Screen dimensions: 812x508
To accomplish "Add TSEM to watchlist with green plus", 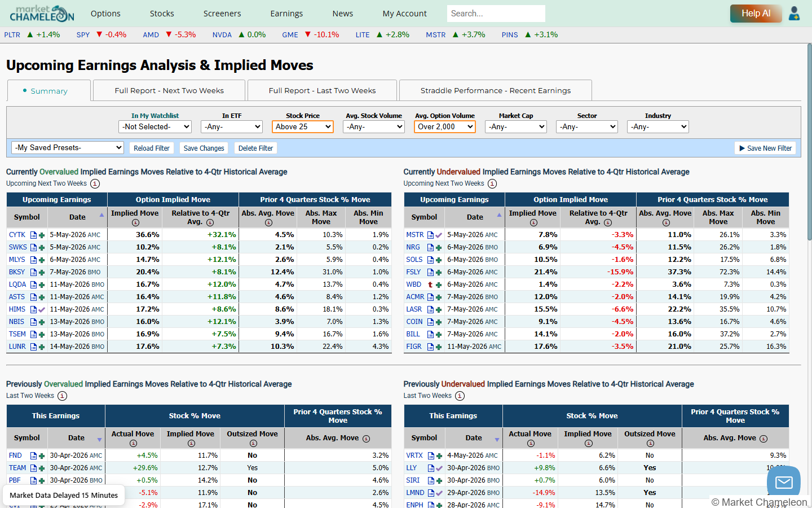I will pos(42,334).
